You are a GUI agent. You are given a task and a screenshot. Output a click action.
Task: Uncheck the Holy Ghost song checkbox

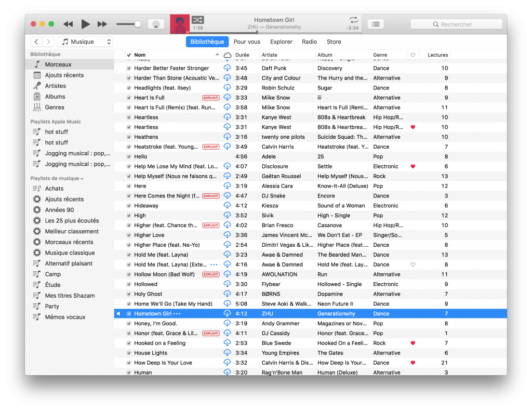click(129, 294)
